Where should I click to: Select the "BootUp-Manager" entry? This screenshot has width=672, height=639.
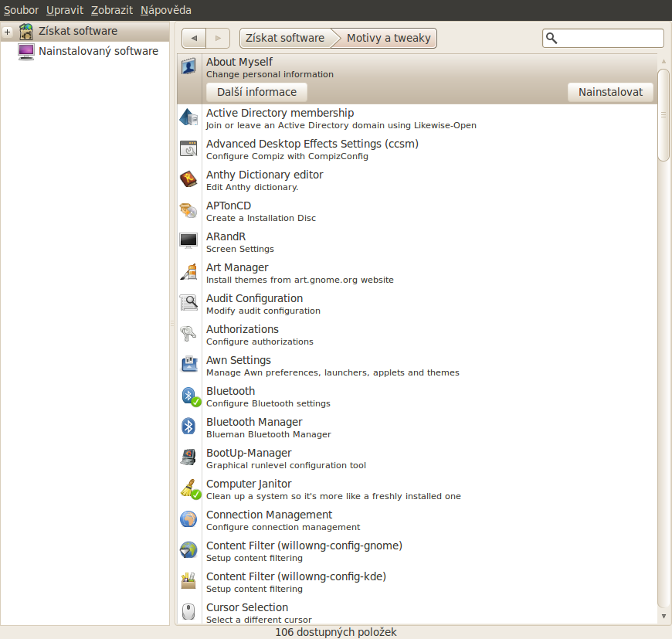coord(417,458)
